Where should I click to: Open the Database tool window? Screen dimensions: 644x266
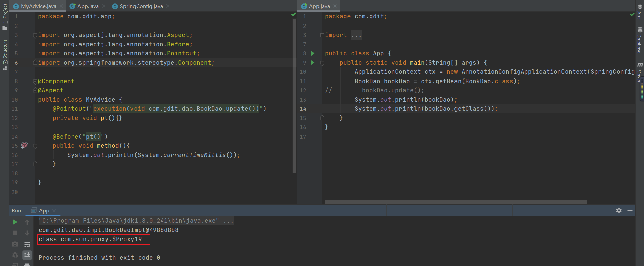640,40
